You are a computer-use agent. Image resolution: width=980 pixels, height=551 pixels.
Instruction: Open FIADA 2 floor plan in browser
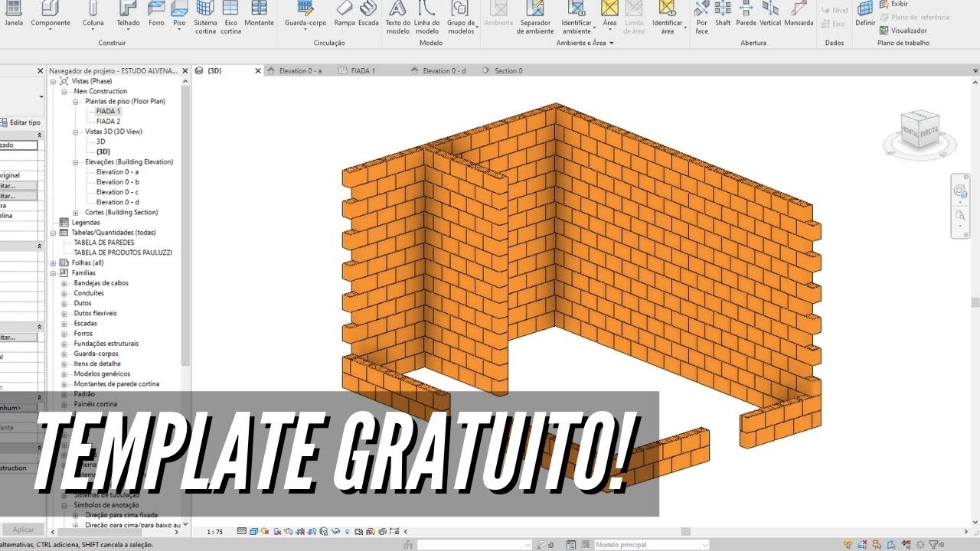click(x=108, y=122)
